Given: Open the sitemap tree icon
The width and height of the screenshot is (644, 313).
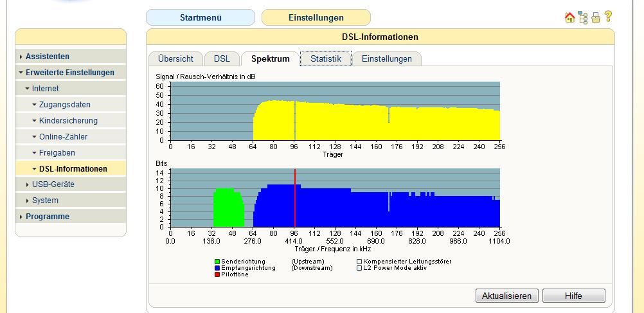Looking at the screenshot, I should tap(583, 17).
